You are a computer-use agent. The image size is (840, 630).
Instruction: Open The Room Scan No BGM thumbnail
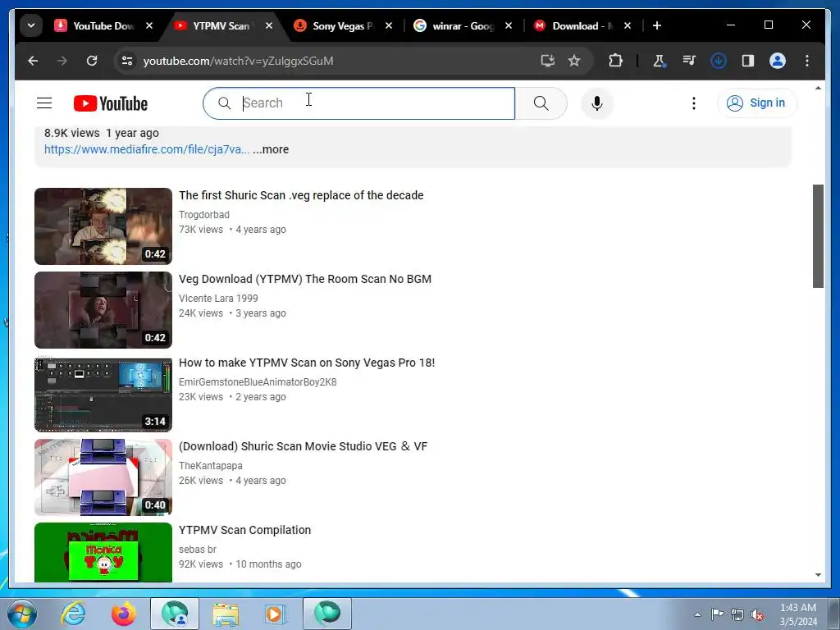click(x=103, y=309)
